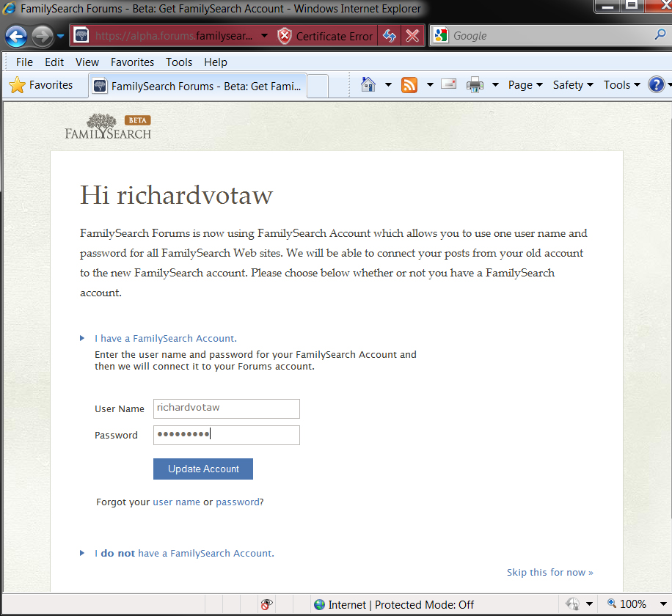Click the FamilySearch Beta logo
This screenshot has width=672, height=616.
[108, 127]
